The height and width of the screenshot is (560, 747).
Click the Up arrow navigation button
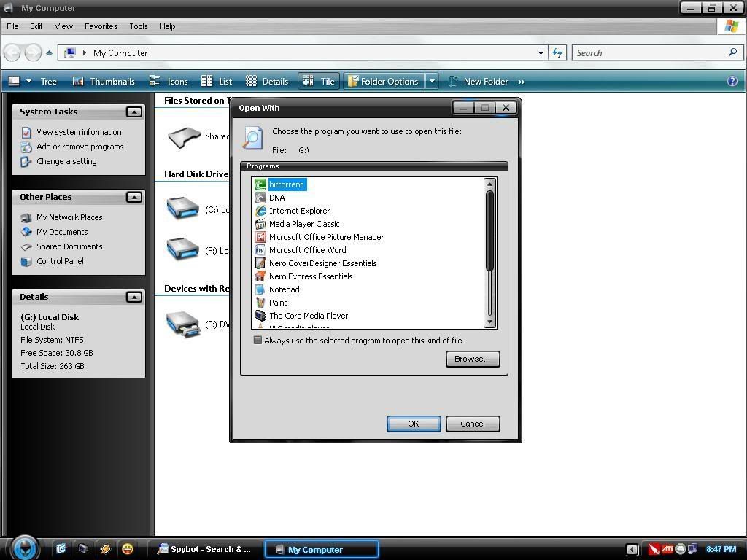pos(49,52)
